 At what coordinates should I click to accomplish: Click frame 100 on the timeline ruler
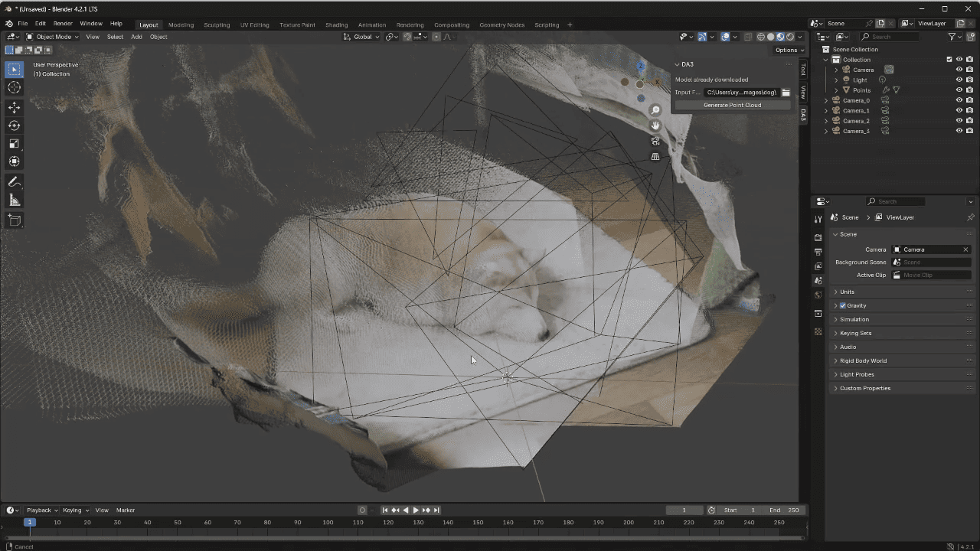click(x=328, y=522)
